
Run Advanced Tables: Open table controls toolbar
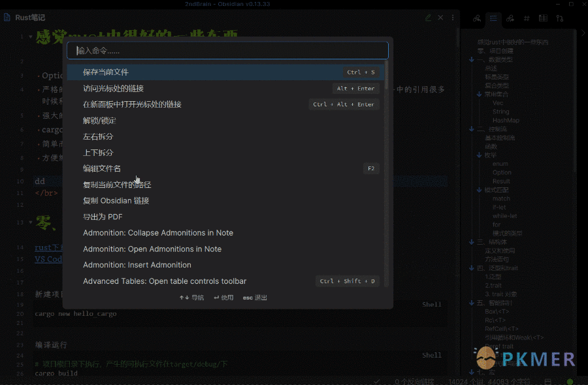tap(226, 281)
